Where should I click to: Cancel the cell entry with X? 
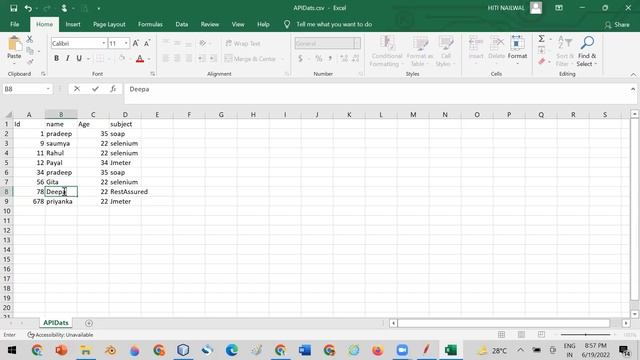tap(77, 89)
